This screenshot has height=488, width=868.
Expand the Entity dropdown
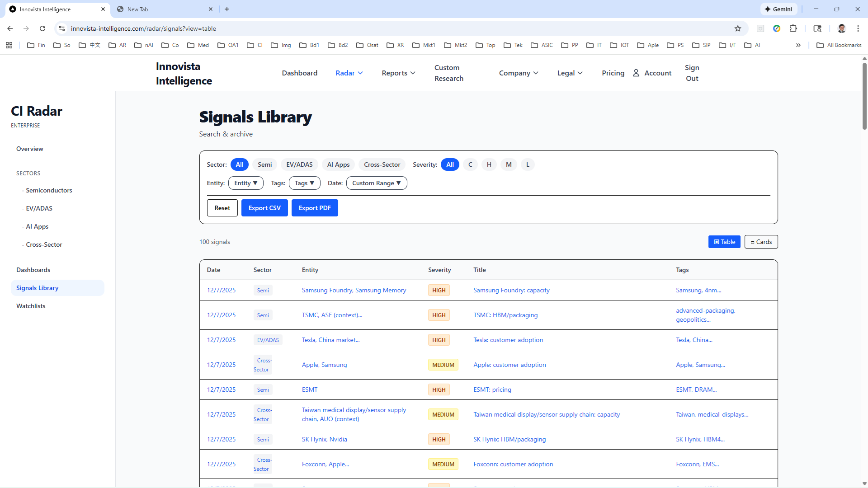245,183
